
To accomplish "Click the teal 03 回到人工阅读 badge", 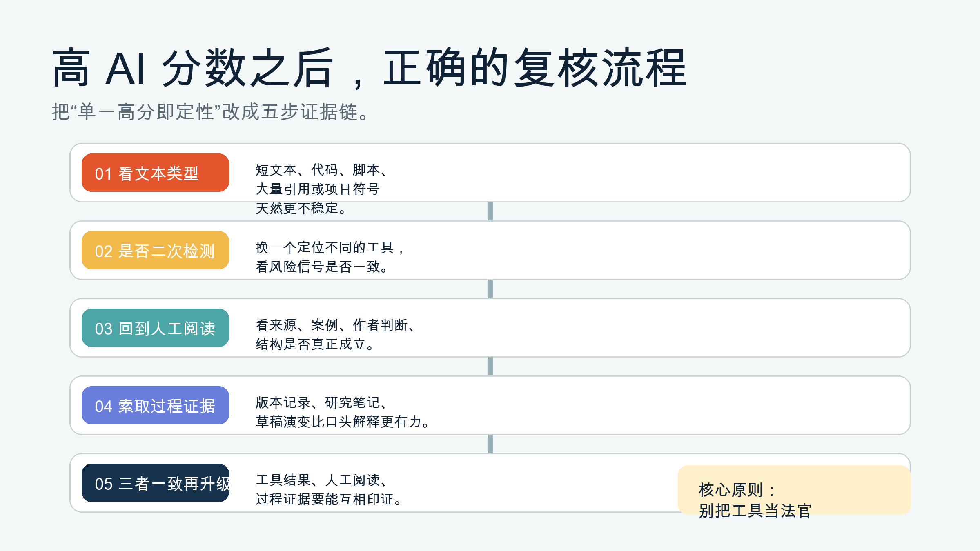I will coord(155,328).
